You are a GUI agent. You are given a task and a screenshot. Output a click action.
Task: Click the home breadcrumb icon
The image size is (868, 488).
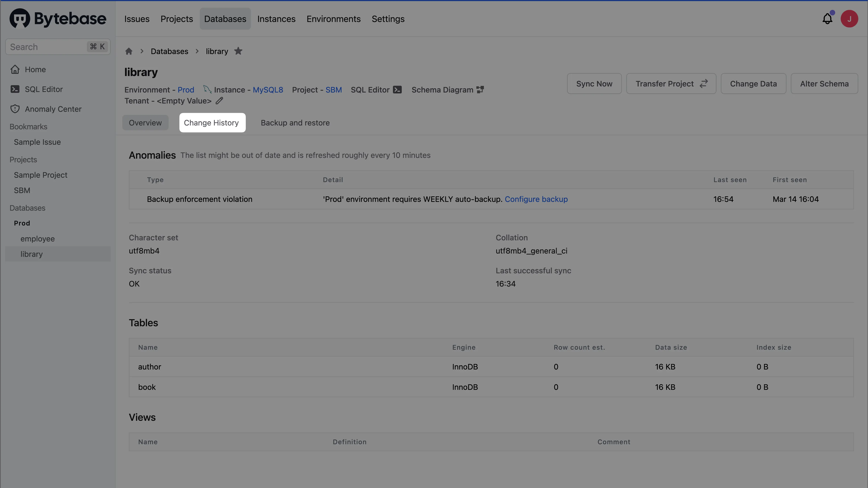tap(129, 51)
